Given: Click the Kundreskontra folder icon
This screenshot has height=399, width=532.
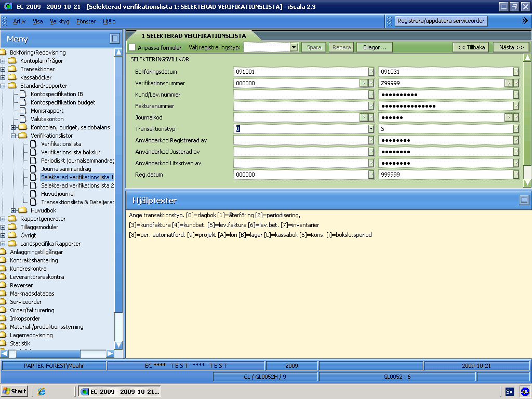Looking at the screenshot, I should (x=3, y=269).
